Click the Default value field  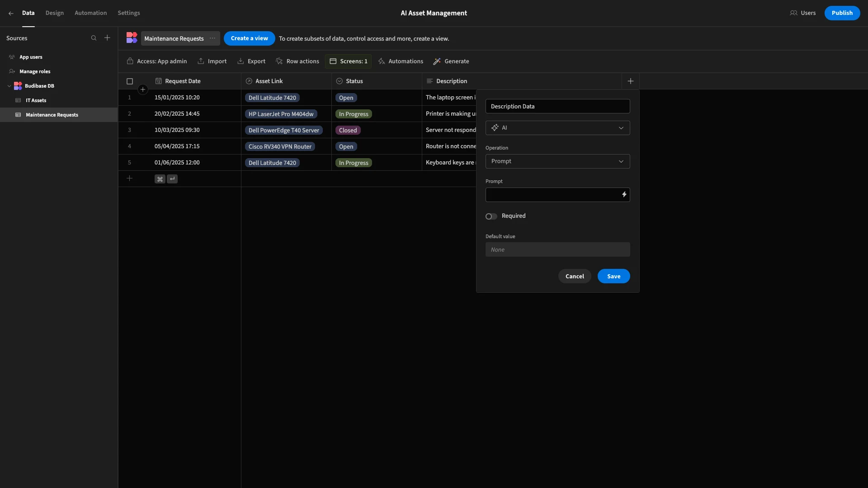click(557, 249)
